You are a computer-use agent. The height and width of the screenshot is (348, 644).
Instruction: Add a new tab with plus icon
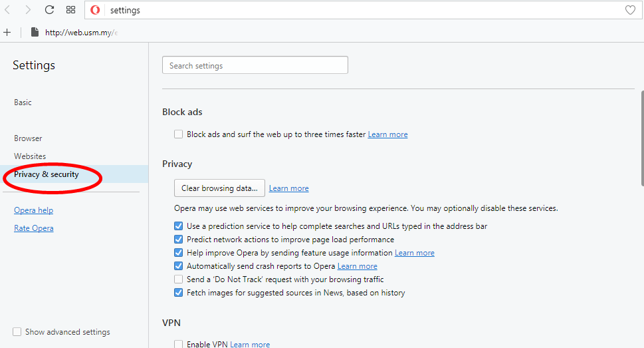click(7, 32)
